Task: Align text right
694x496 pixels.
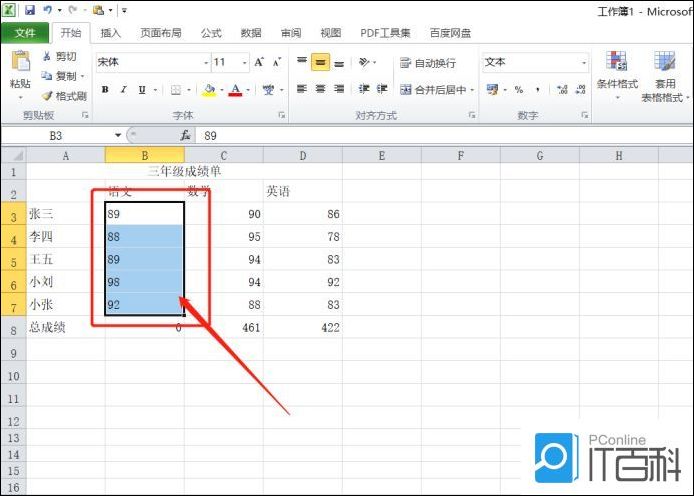Action: (x=339, y=89)
